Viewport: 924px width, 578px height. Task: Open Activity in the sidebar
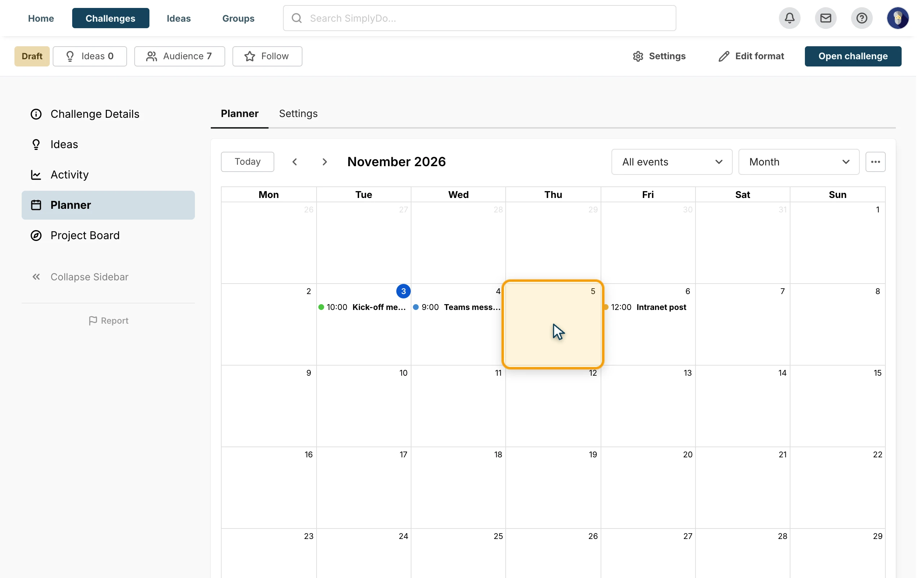pyautogui.click(x=108, y=175)
